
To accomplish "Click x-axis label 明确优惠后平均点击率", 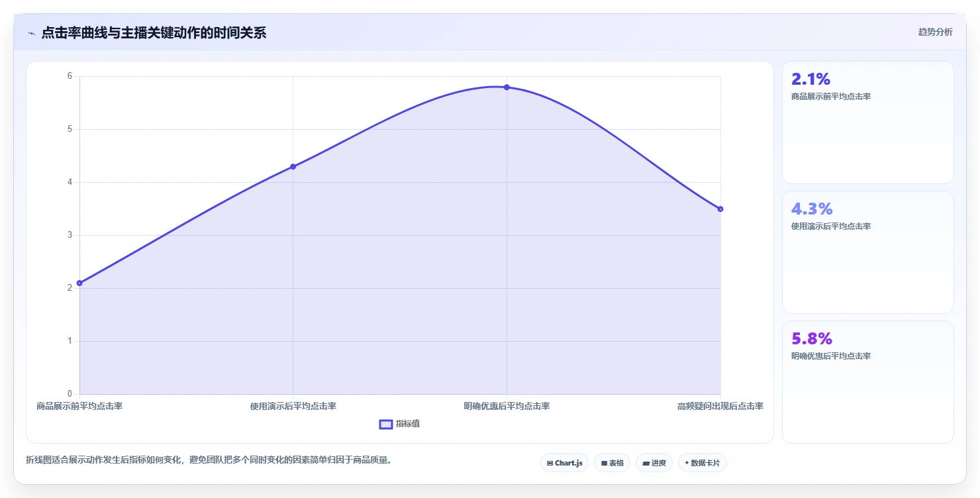I will point(507,406).
